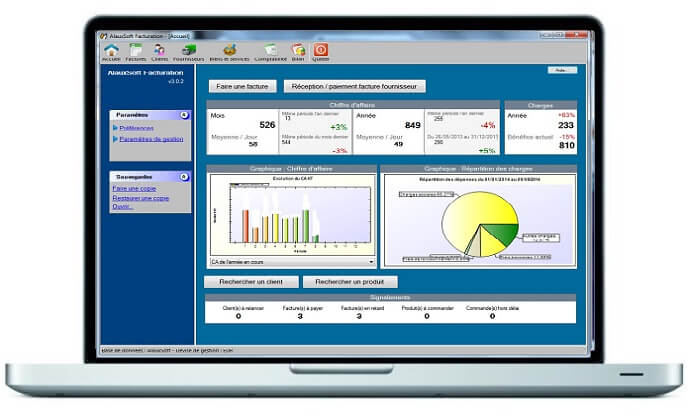
Task: Click the status bar database text
Action: 167,350
